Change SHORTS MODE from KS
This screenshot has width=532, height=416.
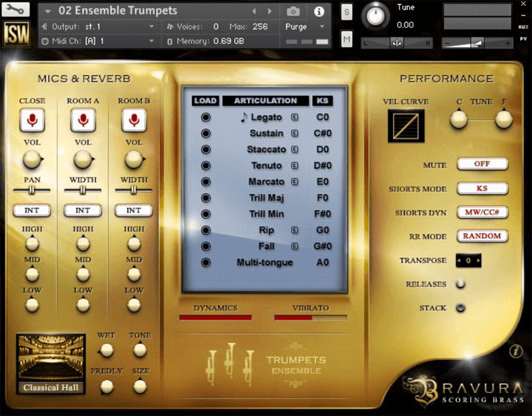click(482, 188)
